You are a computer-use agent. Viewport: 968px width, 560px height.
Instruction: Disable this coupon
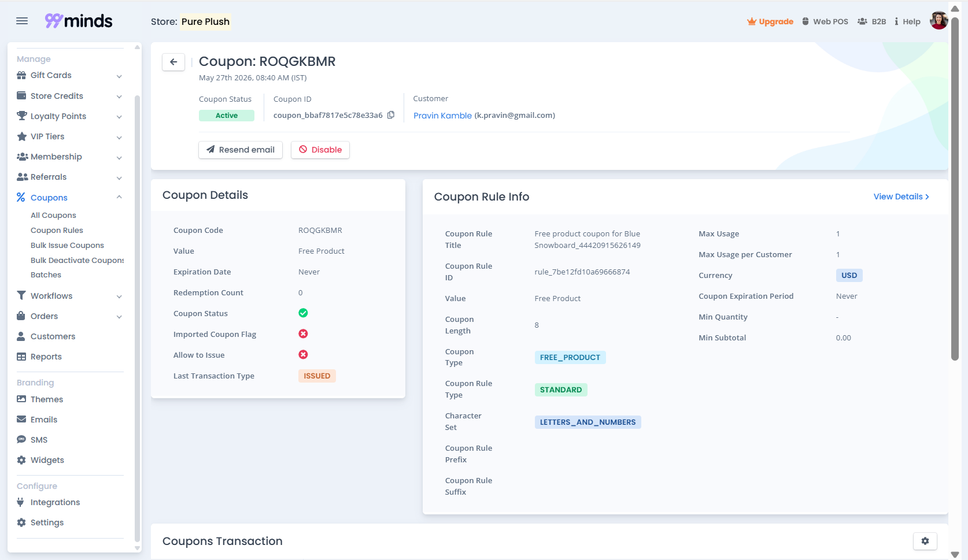click(x=320, y=150)
